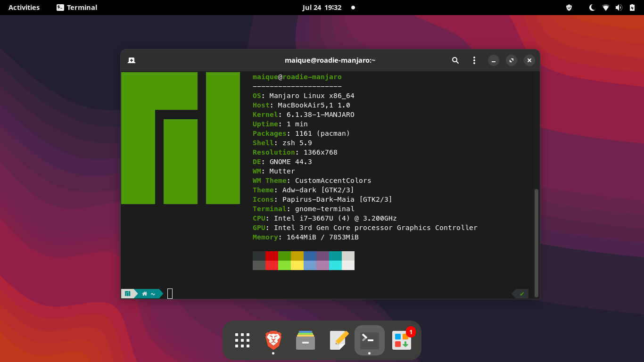Screen dimensions: 644x362
Task: Open the file manager from dock
Action: [305, 340]
